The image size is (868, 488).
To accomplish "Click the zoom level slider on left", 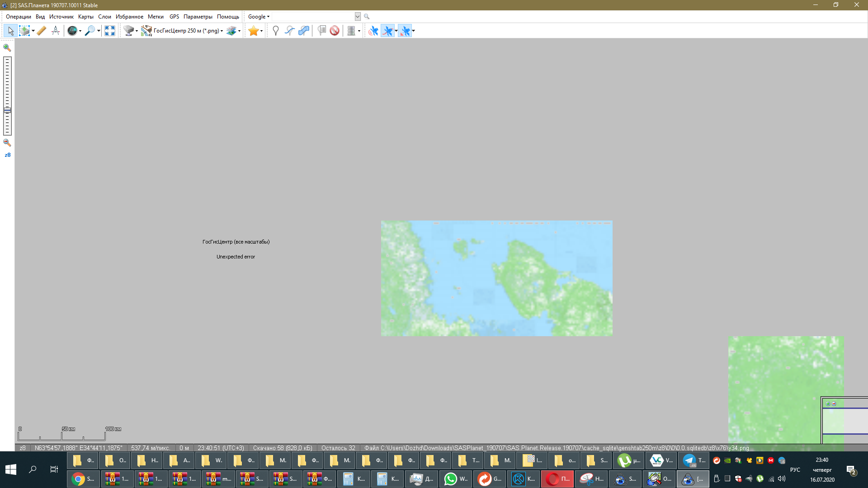I will coord(7,110).
